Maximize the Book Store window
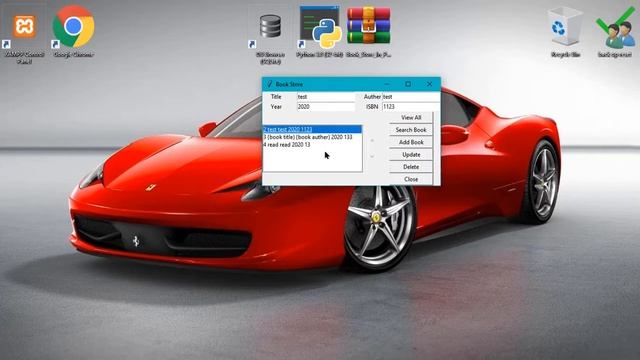 pyautogui.click(x=408, y=84)
